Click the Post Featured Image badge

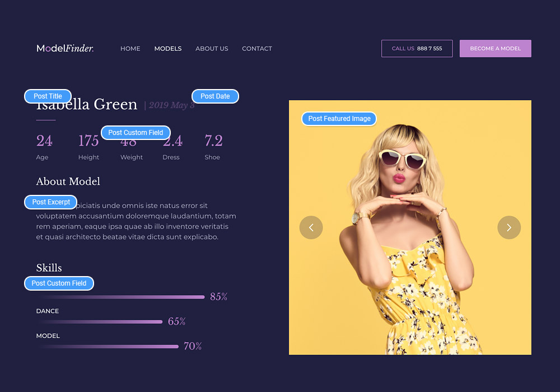click(x=339, y=119)
